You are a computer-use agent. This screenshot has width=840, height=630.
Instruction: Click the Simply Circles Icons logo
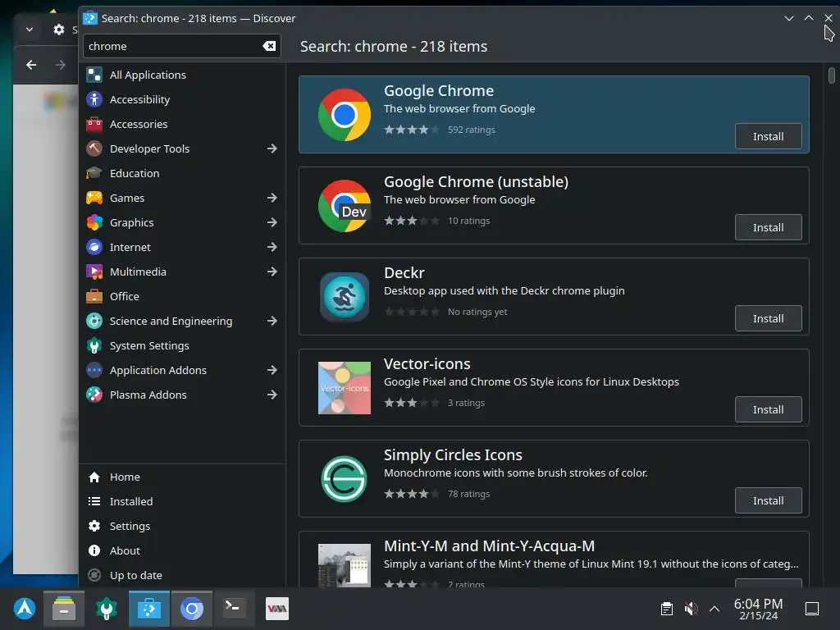(344, 479)
